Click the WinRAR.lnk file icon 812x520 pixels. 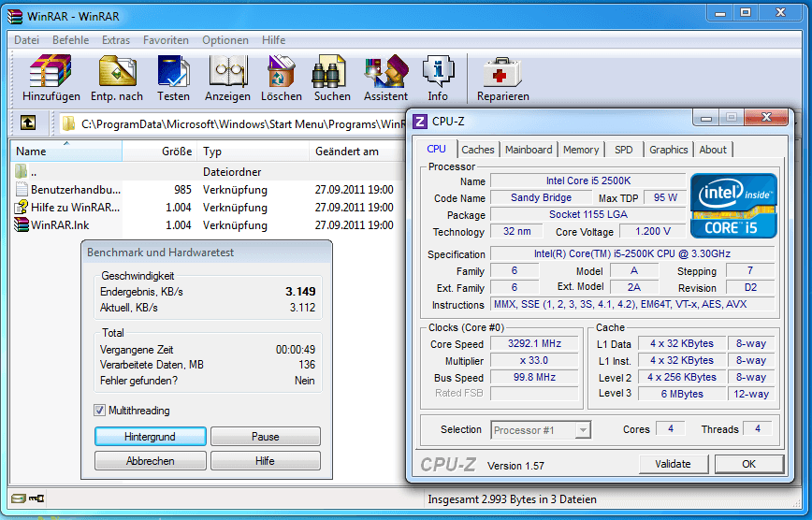click(22, 224)
